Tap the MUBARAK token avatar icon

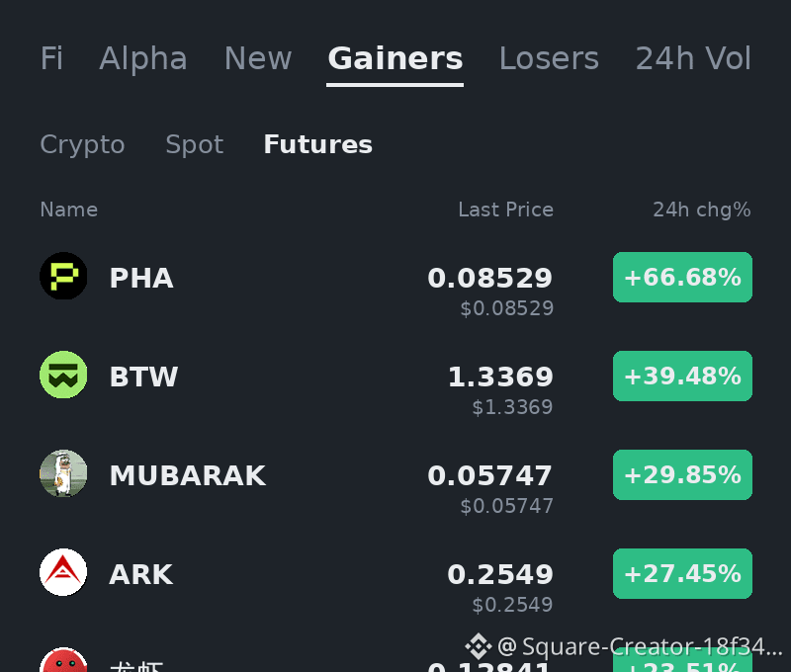click(x=63, y=473)
